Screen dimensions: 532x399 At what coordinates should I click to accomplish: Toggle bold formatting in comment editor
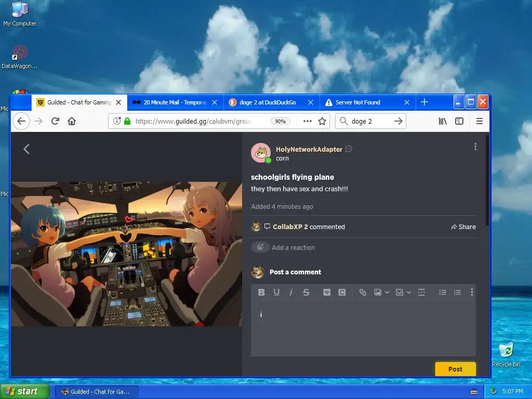[261, 292]
